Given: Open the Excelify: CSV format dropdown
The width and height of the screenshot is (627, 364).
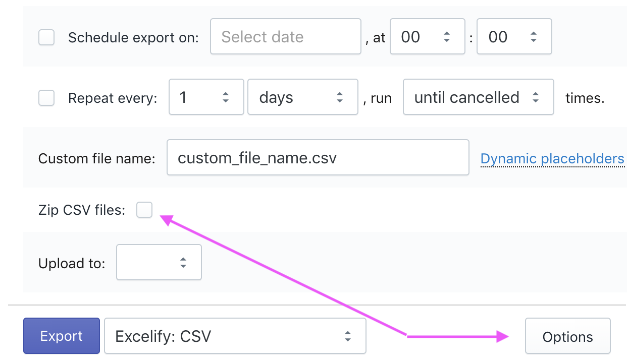Looking at the screenshot, I should click(235, 336).
